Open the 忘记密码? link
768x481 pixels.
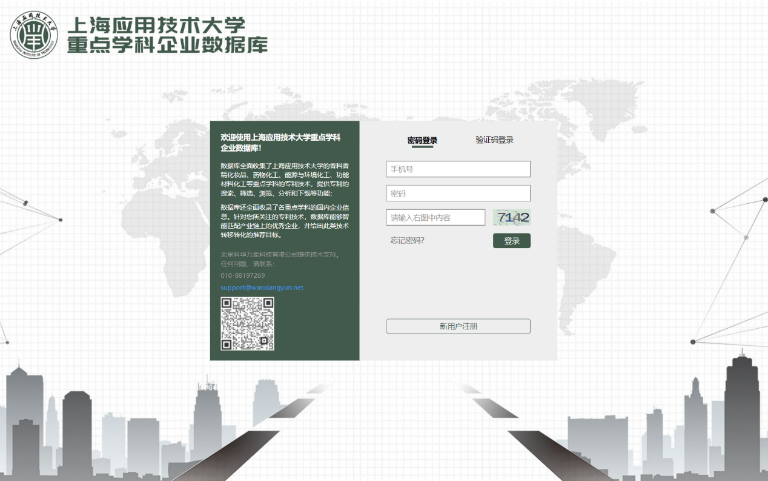click(x=407, y=241)
